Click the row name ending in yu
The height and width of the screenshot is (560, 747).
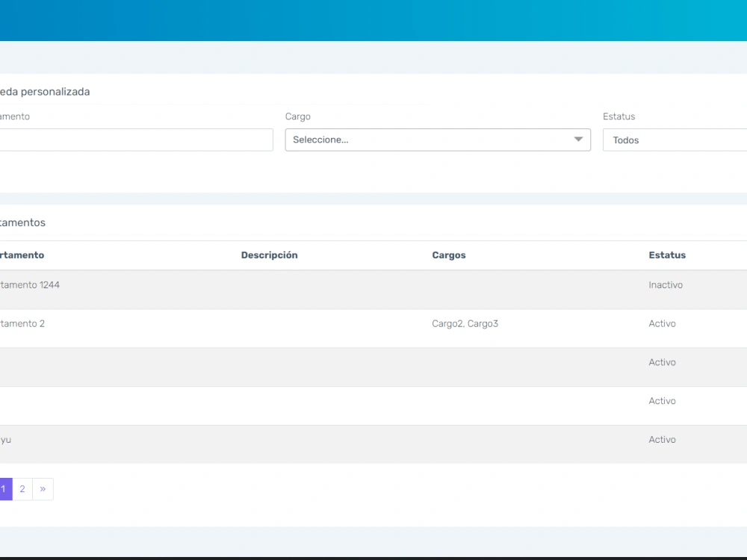[6, 440]
